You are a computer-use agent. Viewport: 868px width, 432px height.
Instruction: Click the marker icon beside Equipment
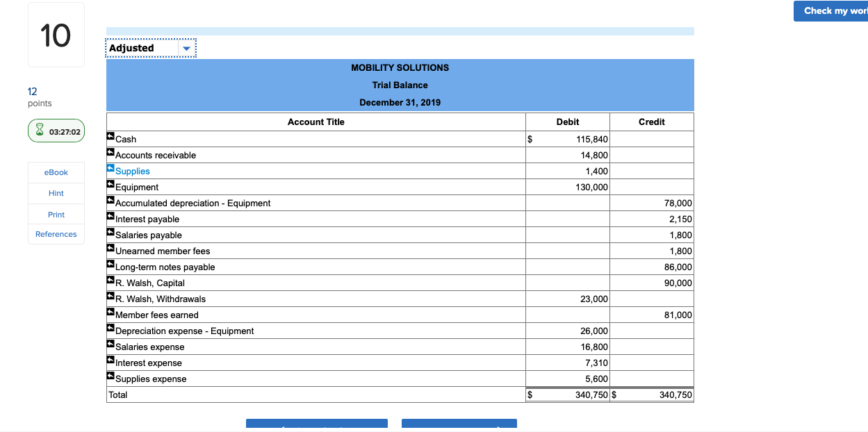click(109, 183)
